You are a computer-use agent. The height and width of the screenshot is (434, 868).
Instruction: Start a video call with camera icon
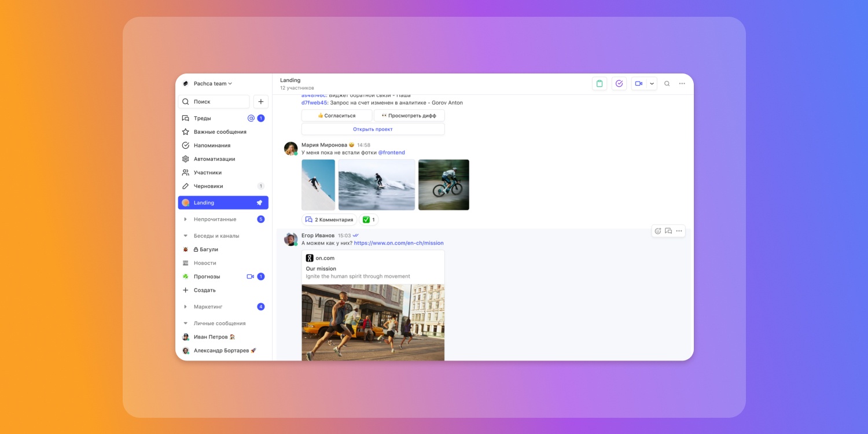click(x=639, y=84)
